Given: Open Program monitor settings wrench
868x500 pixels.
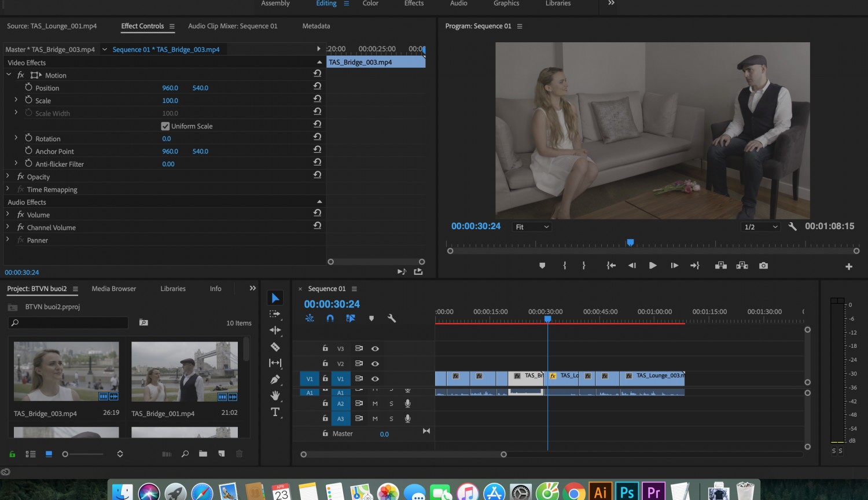Looking at the screenshot, I should pos(793,226).
